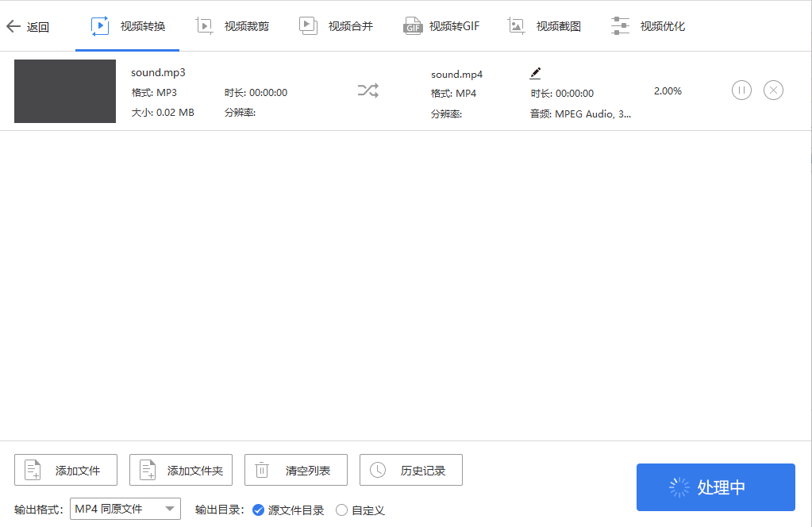This screenshot has height=527, width=812.
Task: Click the 音频: MPEG Audio info text
Action: 580,113
